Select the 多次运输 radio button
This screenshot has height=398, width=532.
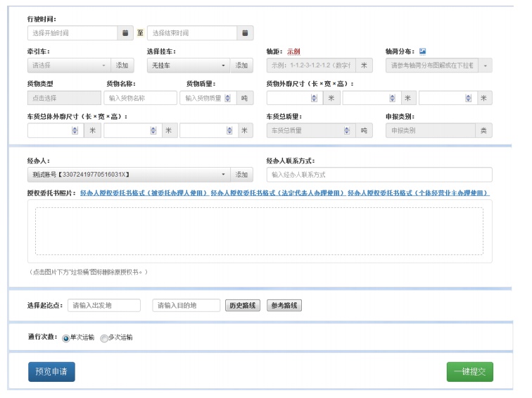coord(104,338)
